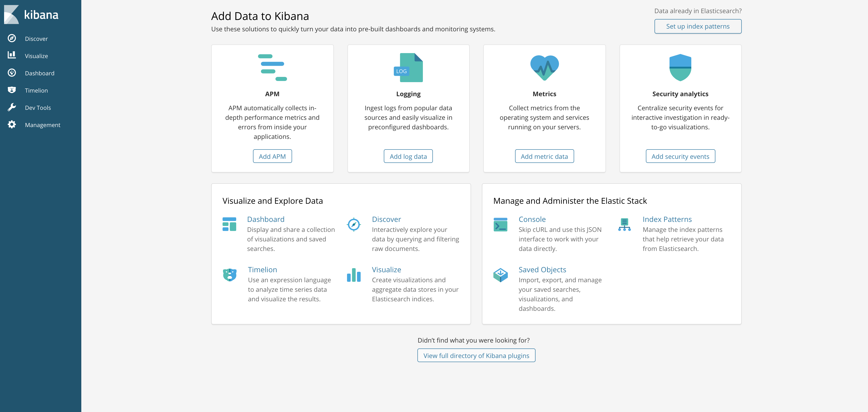Open Discover compass icon in sidebar
The width and height of the screenshot is (868, 412).
tap(12, 38)
